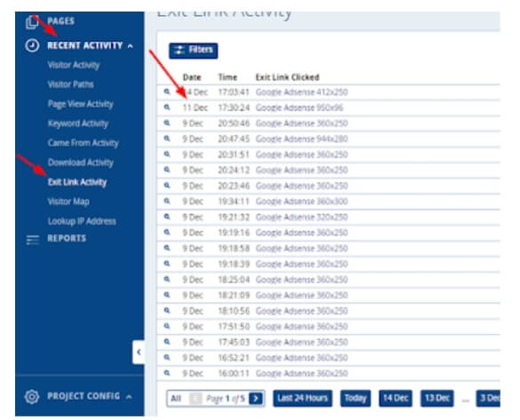The height and width of the screenshot is (420, 520).
Task: Open Google Adsense 360x300 exit link
Action: point(301,202)
